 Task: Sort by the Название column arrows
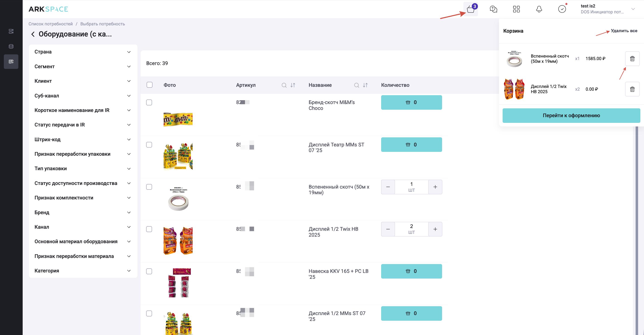[365, 85]
